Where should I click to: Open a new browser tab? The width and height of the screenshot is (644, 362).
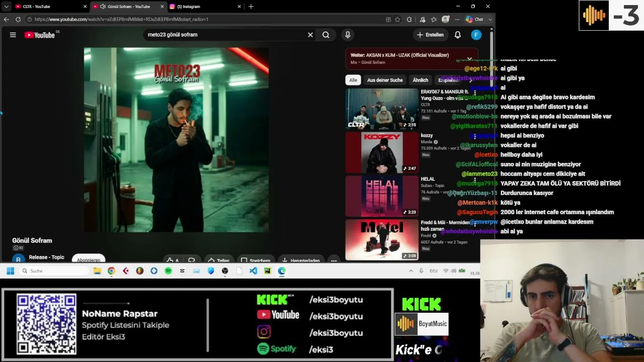(x=251, y=7)
